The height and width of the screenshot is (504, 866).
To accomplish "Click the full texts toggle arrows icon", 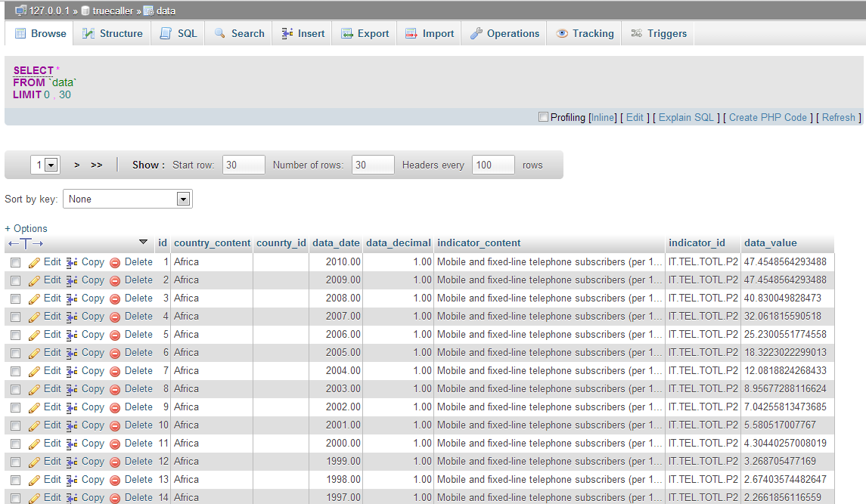I will pyautogui.click(x=26, y=243).
